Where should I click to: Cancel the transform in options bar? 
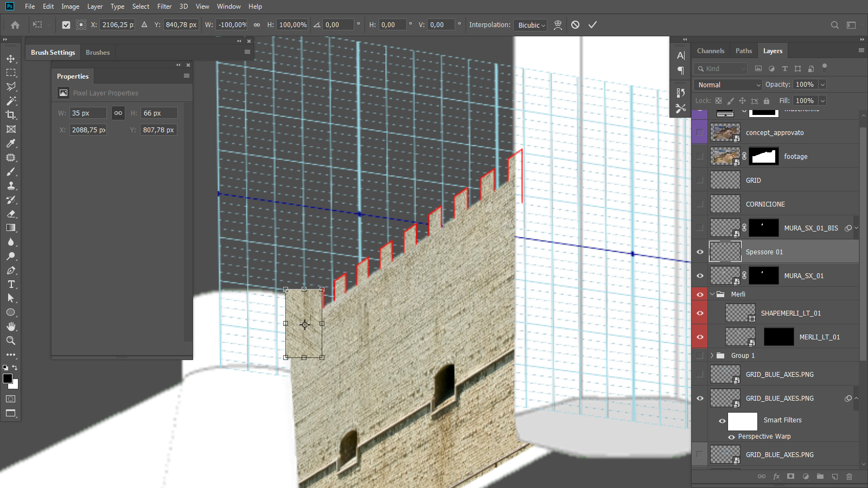(575, 25)
